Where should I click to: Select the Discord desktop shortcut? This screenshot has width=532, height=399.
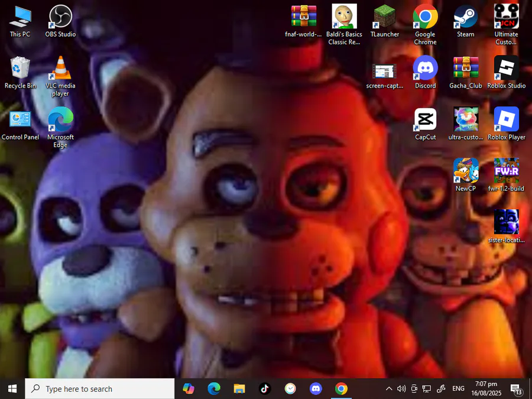pos(425,73)
